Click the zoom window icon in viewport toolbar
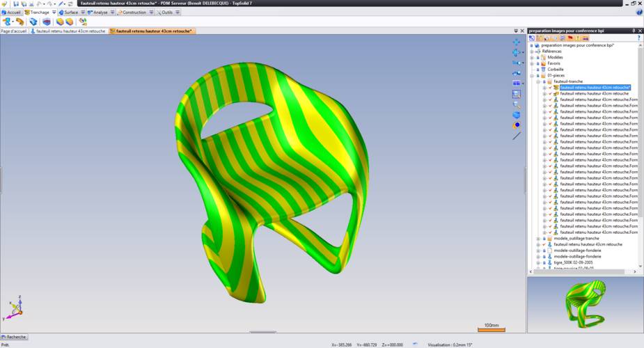The height and width of the screenshot is (348, 644). click(x=517, y=93)
